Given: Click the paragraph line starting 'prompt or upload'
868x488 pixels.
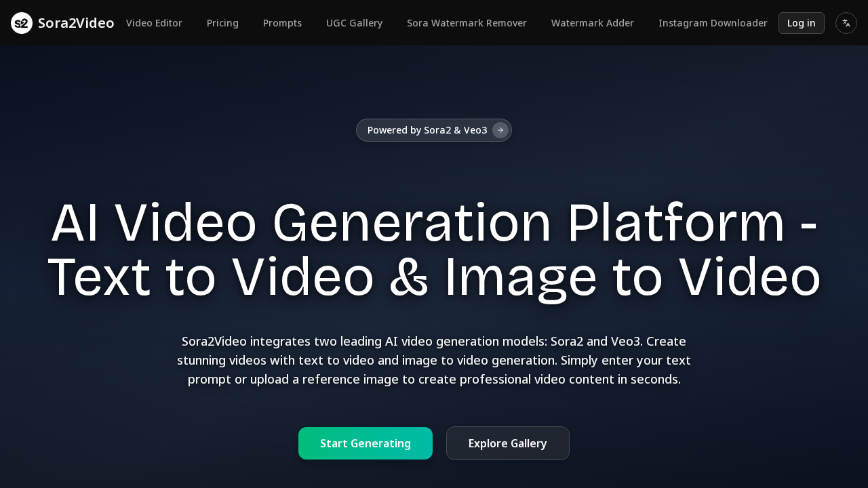Looking at the screenshot, I should pos(434,379).
